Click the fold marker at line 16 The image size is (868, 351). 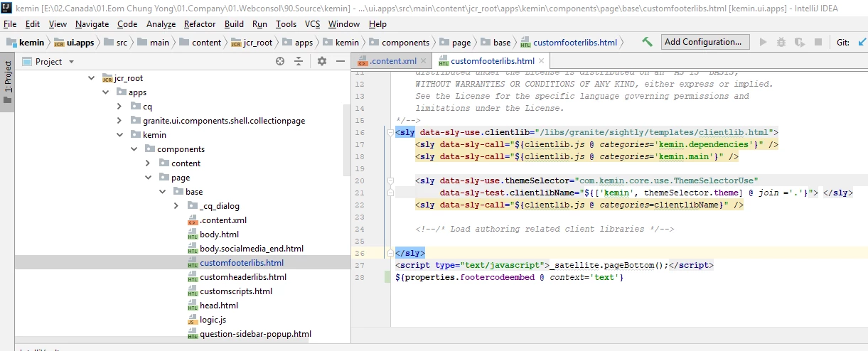pos(390,133)
